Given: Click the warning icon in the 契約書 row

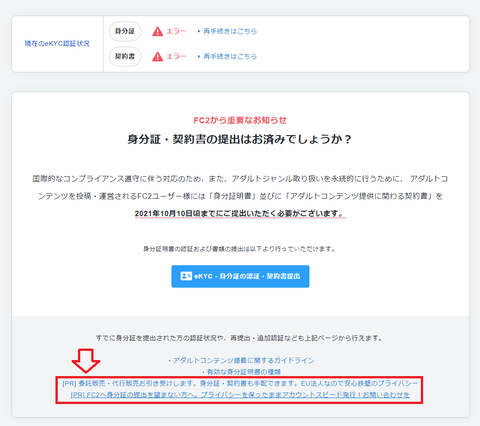Looking at the screenshot, I should coord(157,56).
